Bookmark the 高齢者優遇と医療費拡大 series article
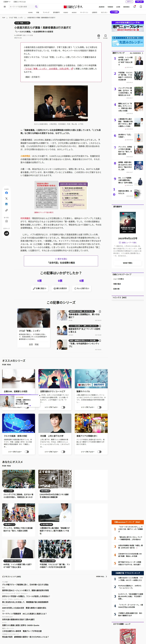 coord(100,311)
